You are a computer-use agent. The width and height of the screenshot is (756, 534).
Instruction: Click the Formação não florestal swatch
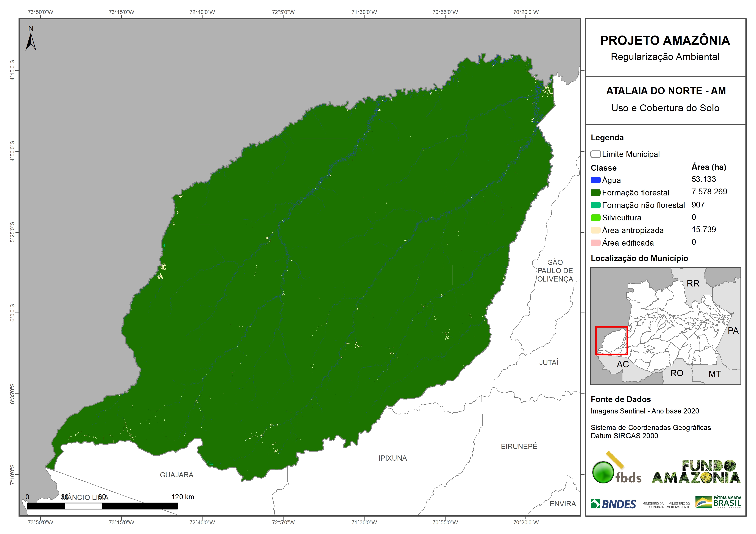595,205
